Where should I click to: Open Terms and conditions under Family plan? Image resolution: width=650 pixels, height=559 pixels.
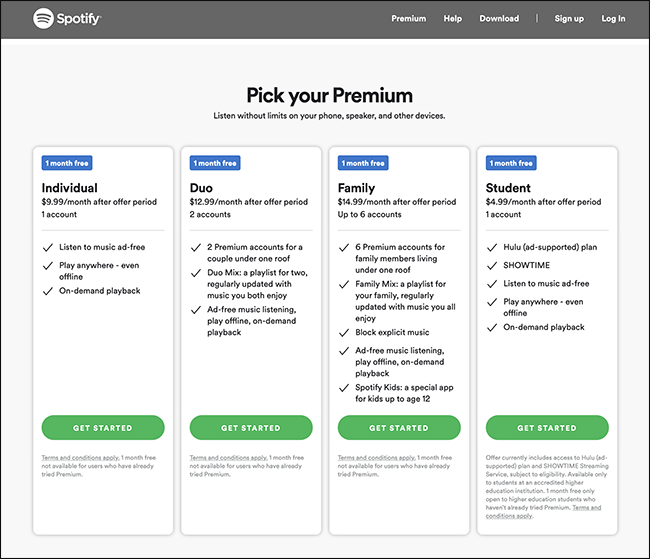[x=371, y=458]
